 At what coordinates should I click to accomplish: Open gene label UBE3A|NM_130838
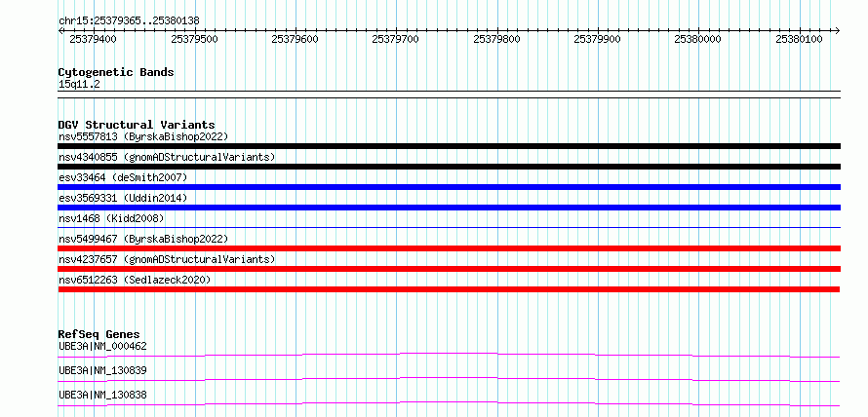pyautogui.click(x=102, y=395)
